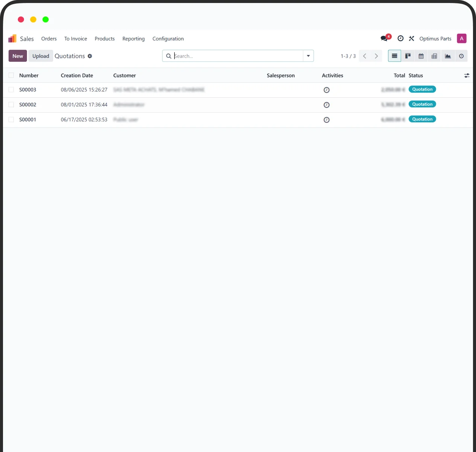The image size is (476, 452).
Task: Focus the Search input field
Action: 238,56
